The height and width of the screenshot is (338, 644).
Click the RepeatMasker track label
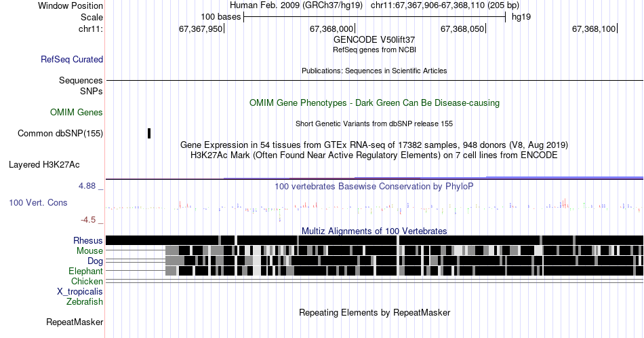click(75, 322)
